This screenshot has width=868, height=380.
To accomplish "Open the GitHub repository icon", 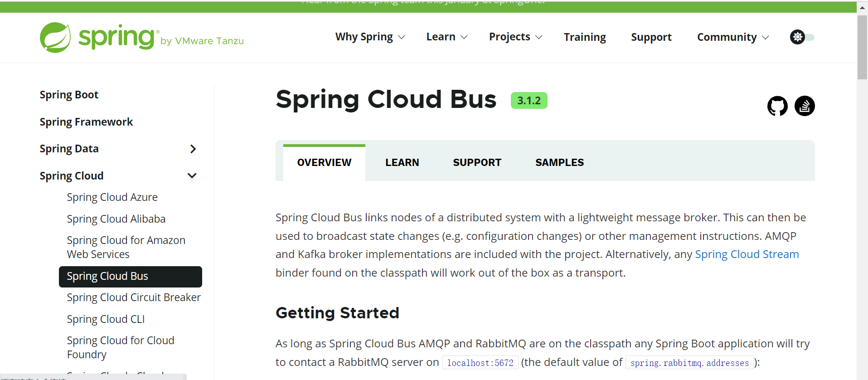I will pyautogui.click(x=777, y=106).
